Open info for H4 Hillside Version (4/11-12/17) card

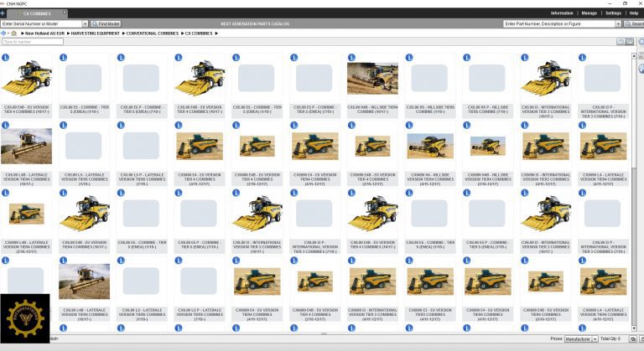point(409,125)
